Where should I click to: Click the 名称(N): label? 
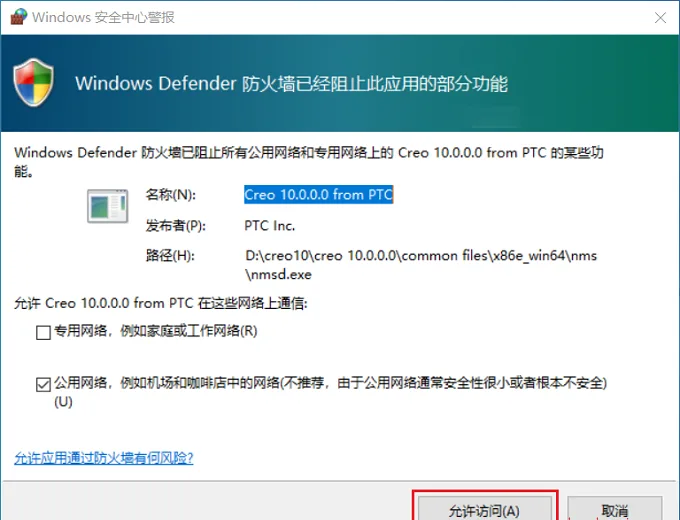[x=171, y=195]
